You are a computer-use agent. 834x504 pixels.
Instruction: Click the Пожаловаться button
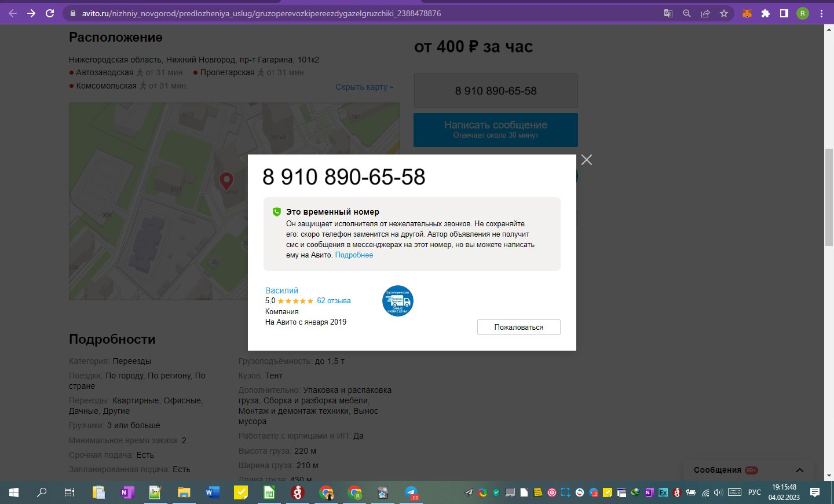click(518, 327)
